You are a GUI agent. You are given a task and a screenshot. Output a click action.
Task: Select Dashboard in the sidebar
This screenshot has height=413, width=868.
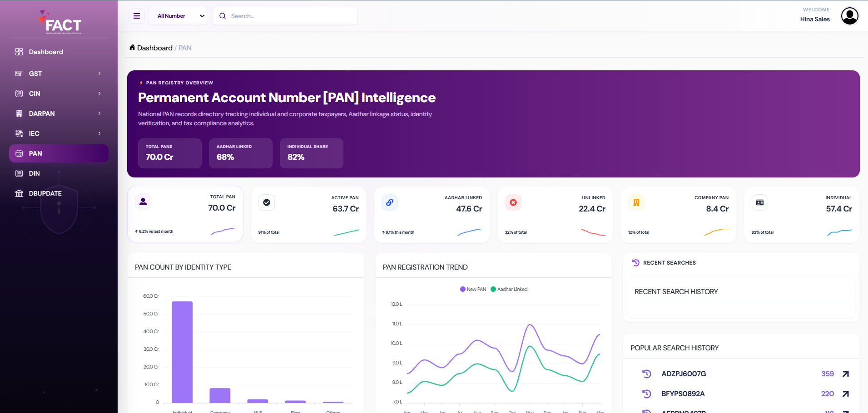click(x=59, y=52)
